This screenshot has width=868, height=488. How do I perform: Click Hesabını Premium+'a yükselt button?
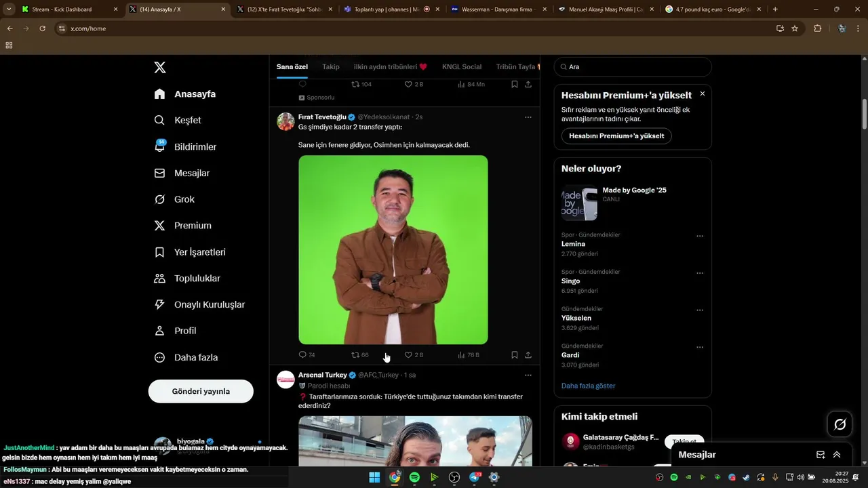point(616,136)
